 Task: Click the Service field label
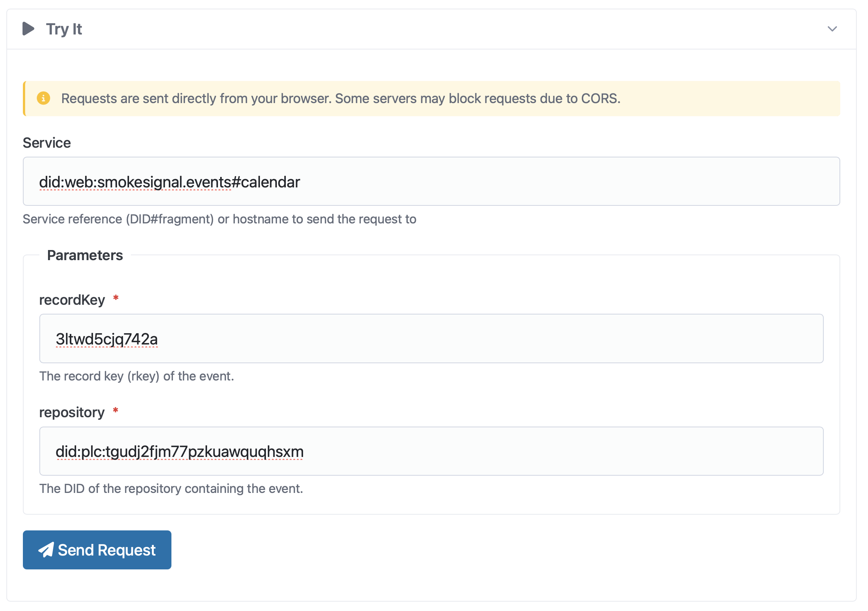pyautogui.click(x=47, y=143)
